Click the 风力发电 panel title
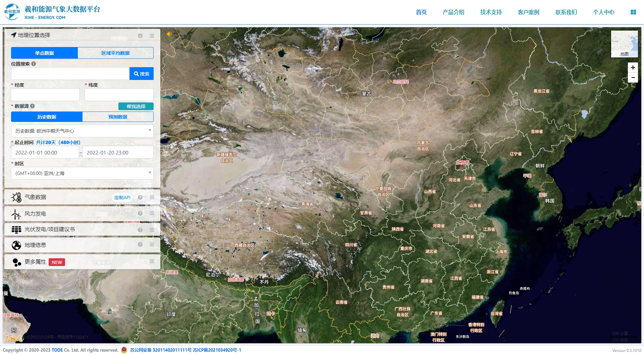 tap(35, 214)
